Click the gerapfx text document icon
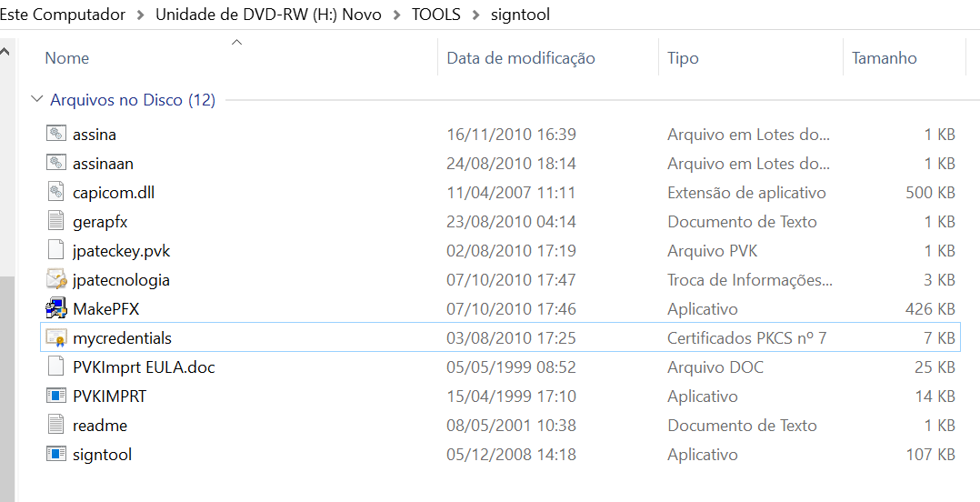Viewport: 980px width, 502px height. point(56,221)
